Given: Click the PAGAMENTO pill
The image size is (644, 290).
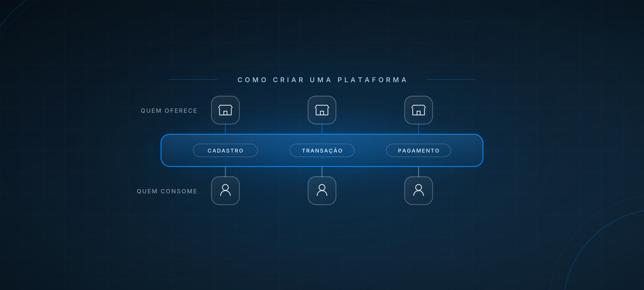Looking at the screenshot, I should pos(419,150).
